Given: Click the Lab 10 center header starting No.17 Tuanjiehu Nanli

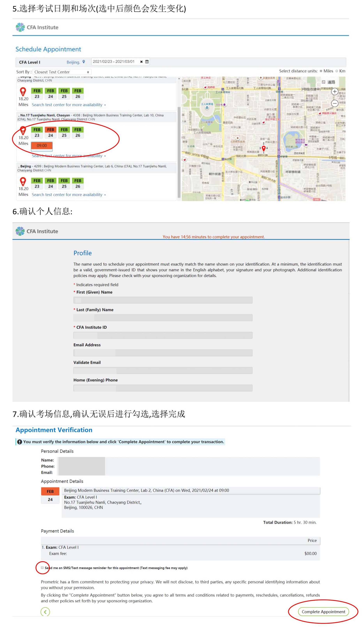Looking at the screenshot, I should (96, 117).
